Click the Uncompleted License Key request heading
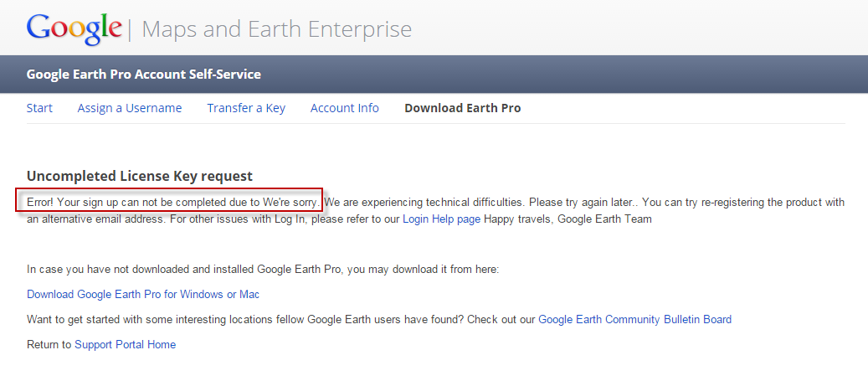 [140, 176]
